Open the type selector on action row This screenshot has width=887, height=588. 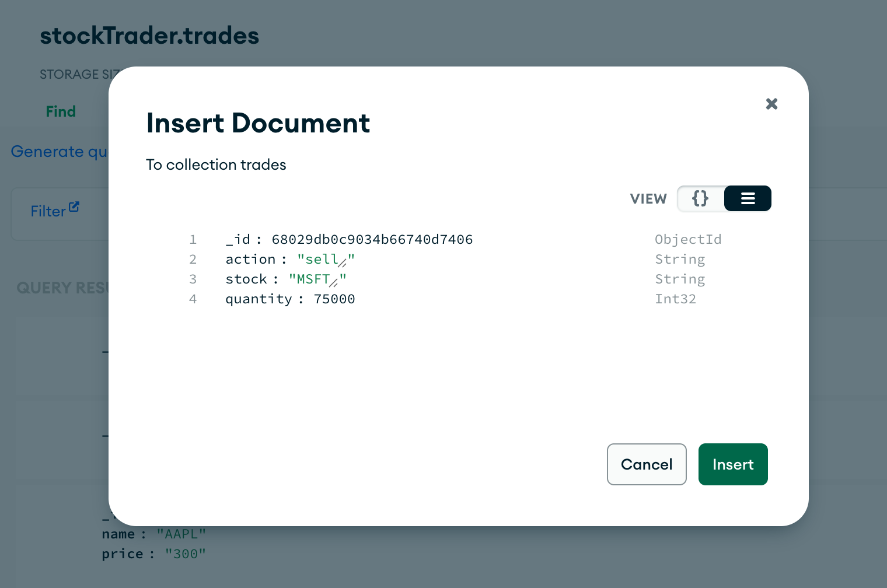(680, 259)
